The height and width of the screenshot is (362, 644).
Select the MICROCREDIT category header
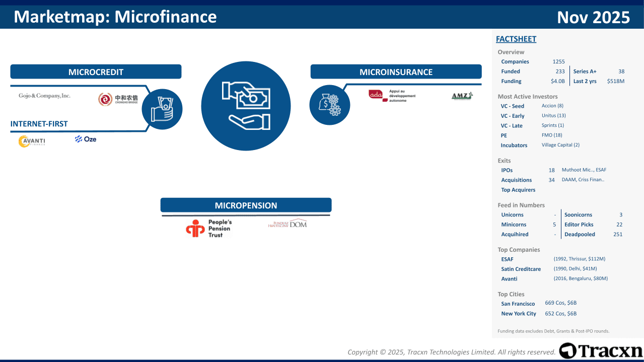[96, 71]
